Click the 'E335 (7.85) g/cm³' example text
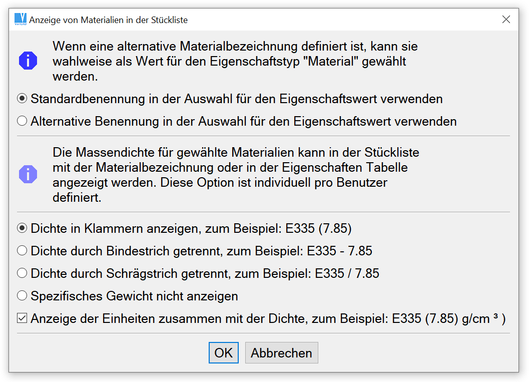529x382 pixels. [449, 318]
